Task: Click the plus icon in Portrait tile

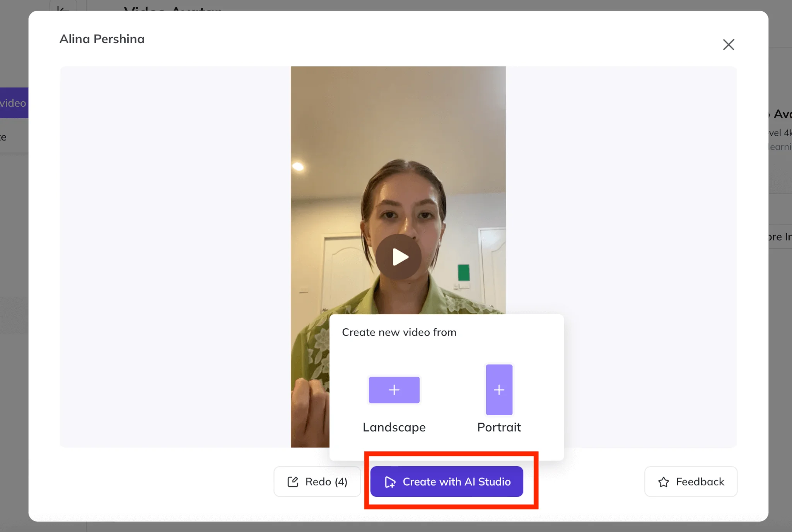Action: point(499,390)
